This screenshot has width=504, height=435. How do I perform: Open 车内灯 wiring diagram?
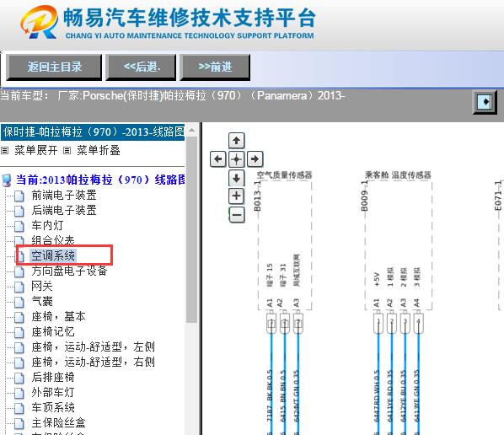47,225
